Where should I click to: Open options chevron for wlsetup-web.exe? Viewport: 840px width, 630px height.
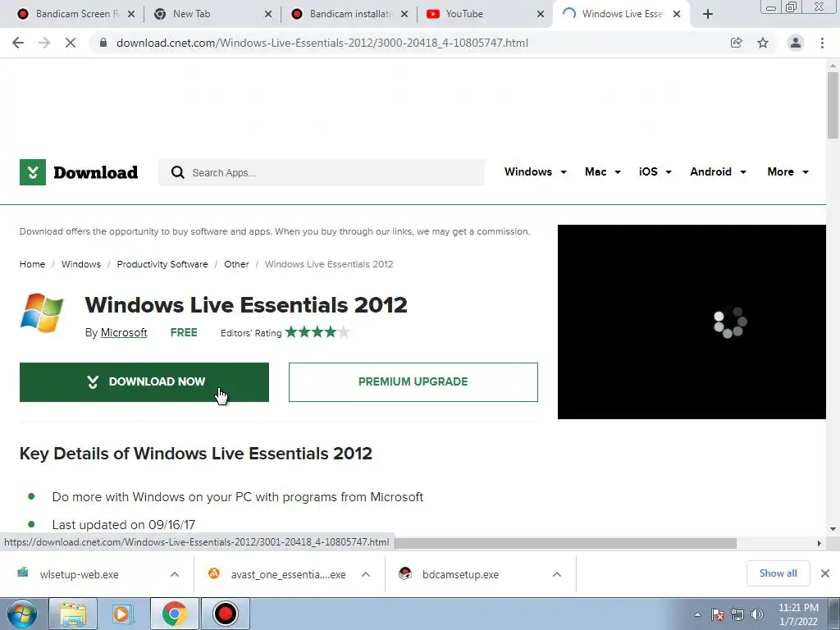pyautogui.click(x=175, y=574)
